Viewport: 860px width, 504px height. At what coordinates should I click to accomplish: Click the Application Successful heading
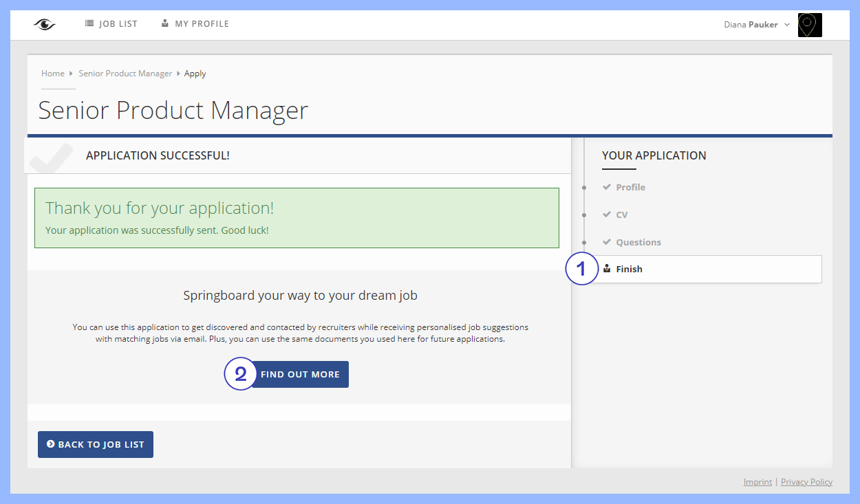[158, 155]
